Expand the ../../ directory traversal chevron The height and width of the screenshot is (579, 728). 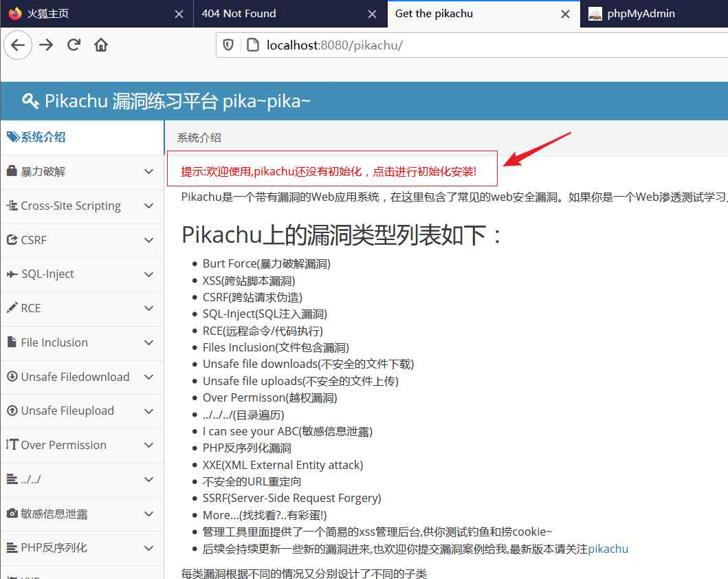point(148,480)
